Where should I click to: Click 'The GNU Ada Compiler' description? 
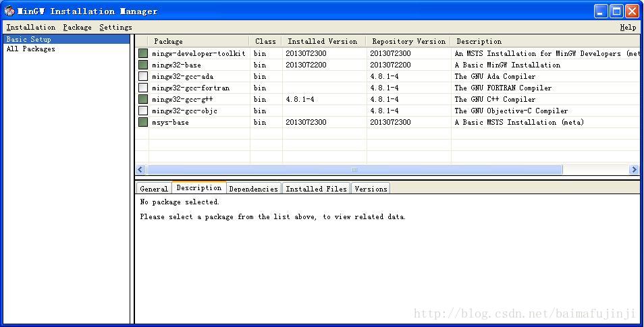pos(495,76)
